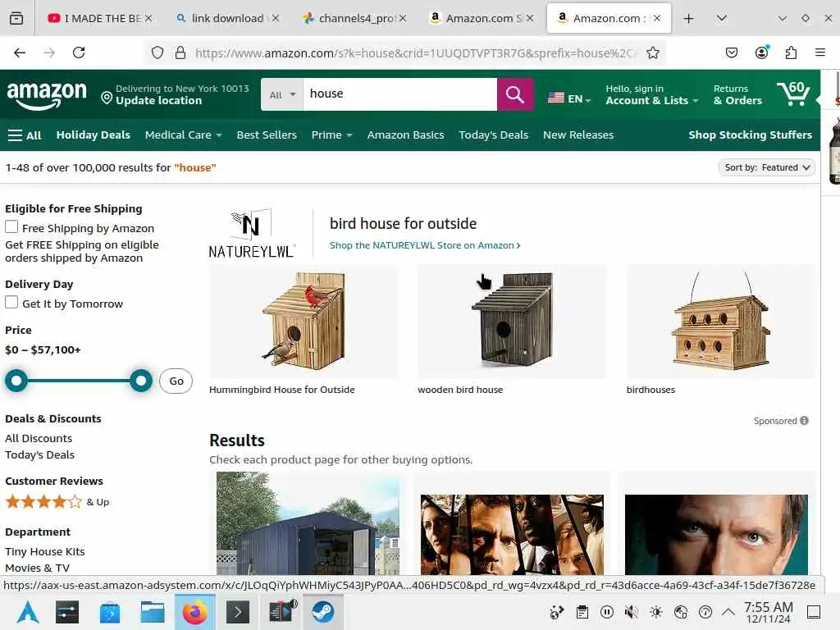Viewport: 840px width, 630px height.
Task: Open Today's Deals nav item
Action: [x=493, y=135]
